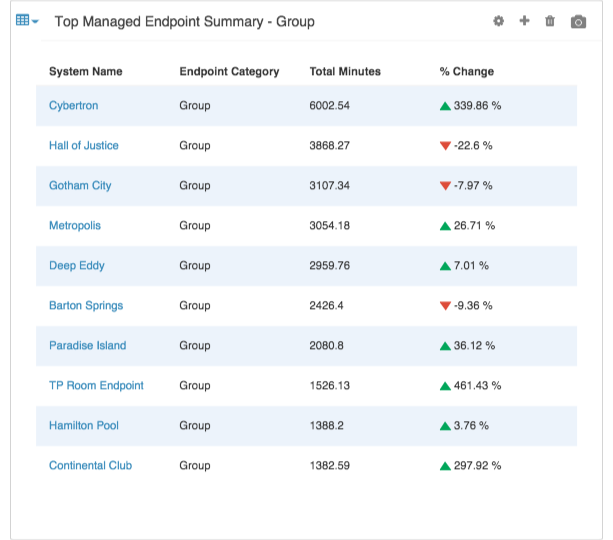
Task: Click the System Name column header
Action: coord(86,72)
